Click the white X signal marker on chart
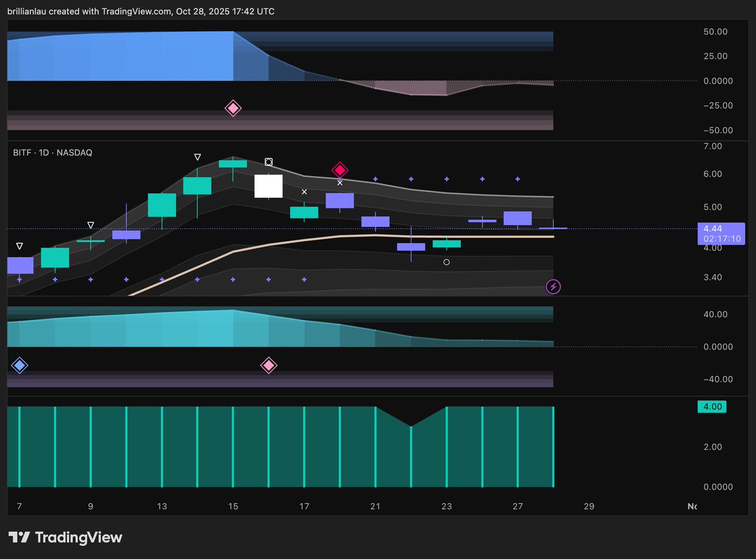Viewport: 756px width, 559px height. (x=304, y=191)
